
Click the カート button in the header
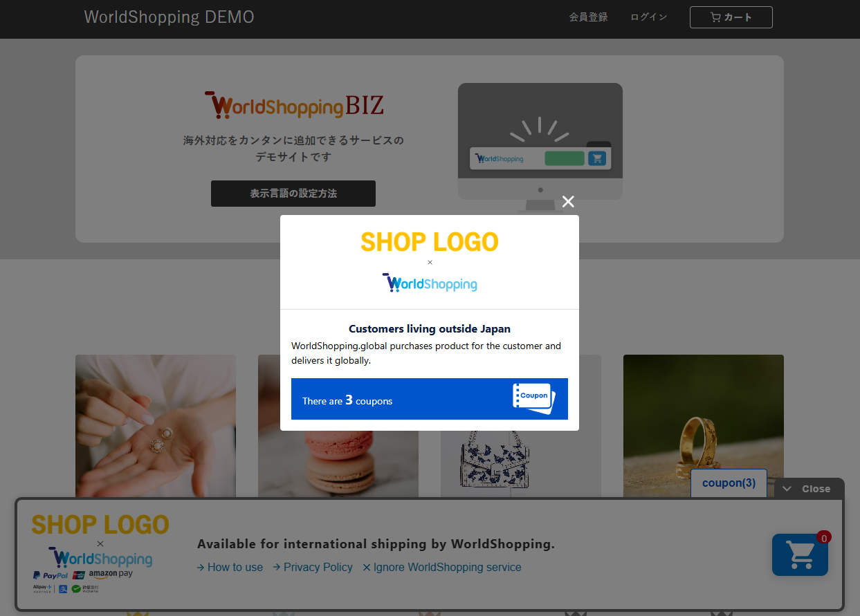[731, 17]
